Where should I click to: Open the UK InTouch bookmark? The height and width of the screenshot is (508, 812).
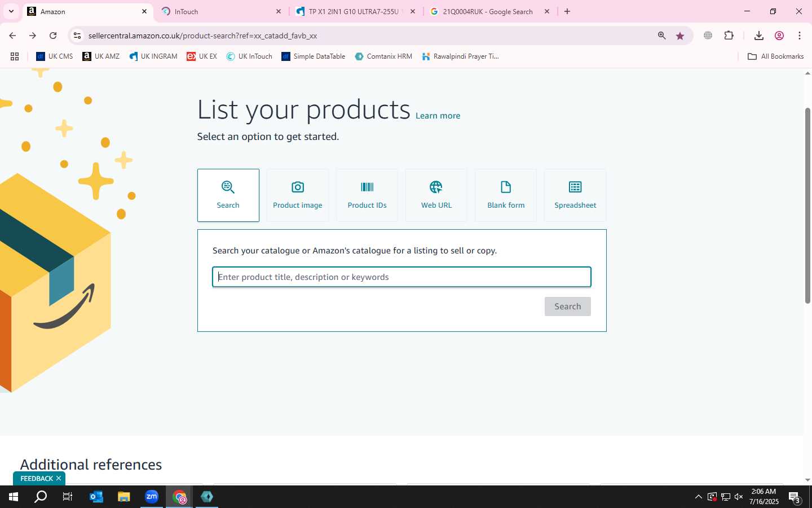[249, 56]
